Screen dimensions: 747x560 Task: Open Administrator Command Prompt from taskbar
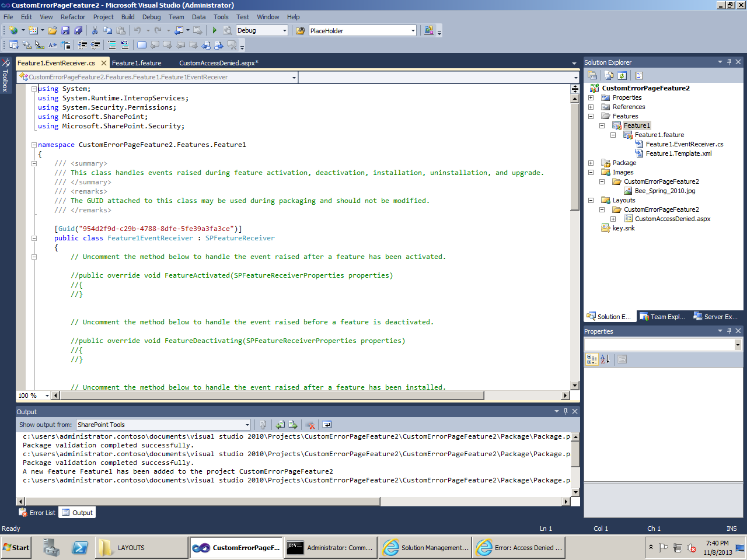[x=330, y=548]
